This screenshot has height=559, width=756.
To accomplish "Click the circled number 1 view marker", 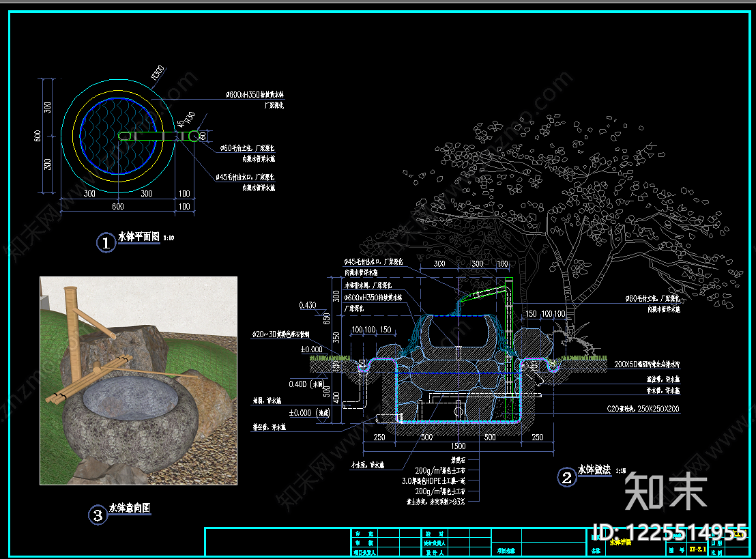I will click(x=106, y=242).
